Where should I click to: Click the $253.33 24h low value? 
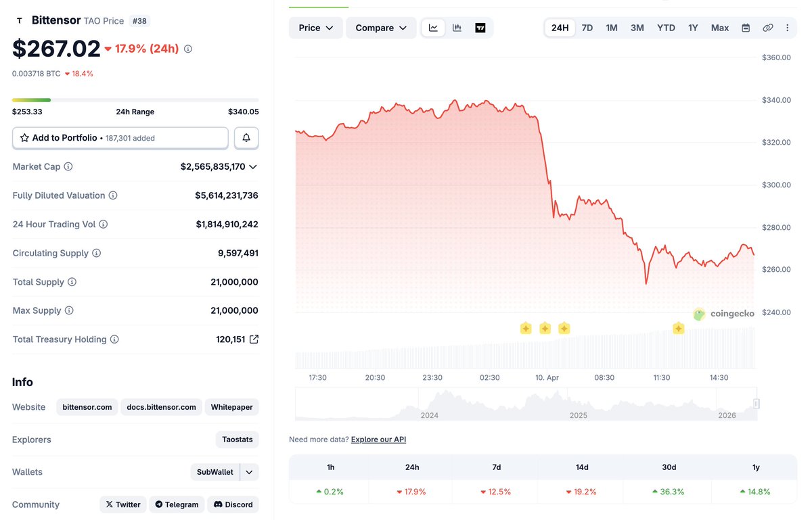tap(27, 112)
